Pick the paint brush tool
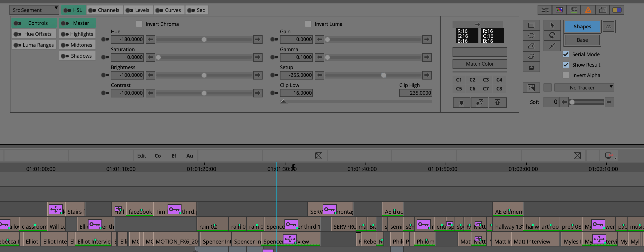 pyautogui.click(x=531, y=67)
